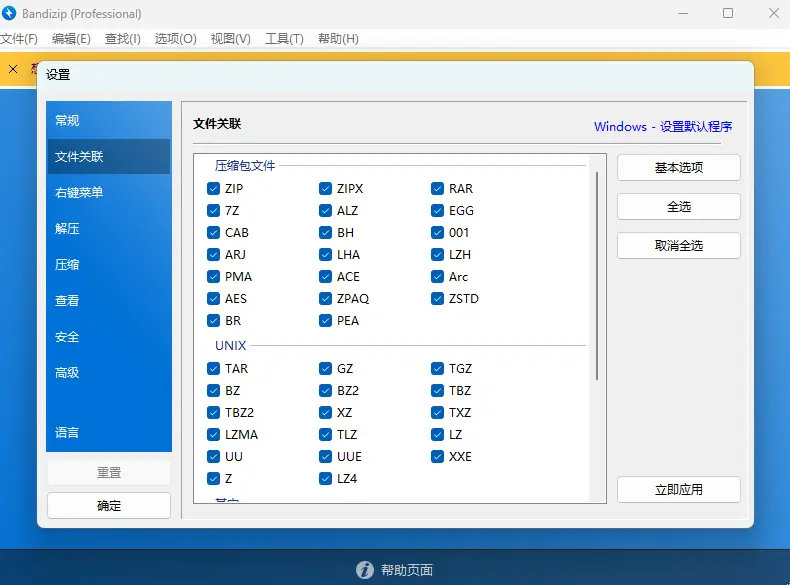Open the 查看 settings tab
The height and width of the screenshot is (585, 790).
click(109, 301)
